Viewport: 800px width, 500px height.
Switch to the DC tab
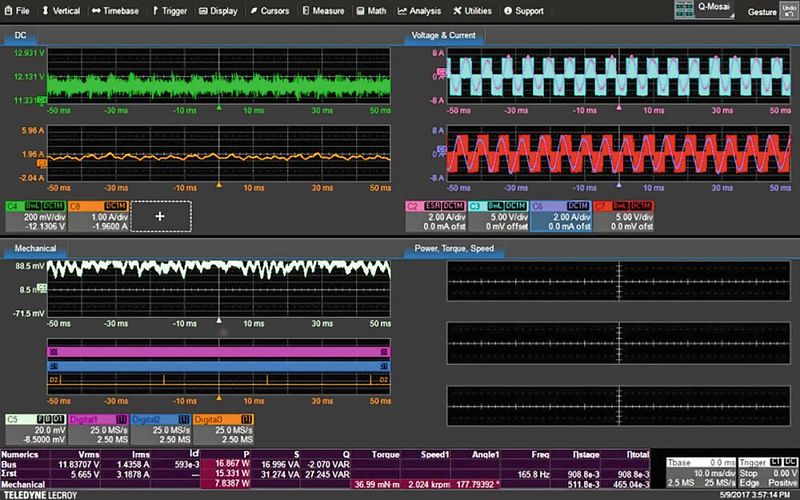[x=21, y=36]
